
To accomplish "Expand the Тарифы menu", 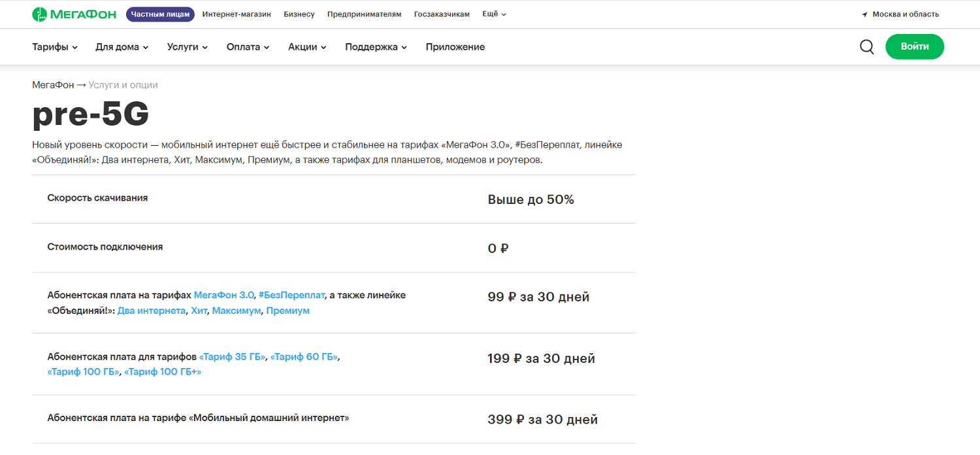I will pyautogui.click(x=55, y=47).
